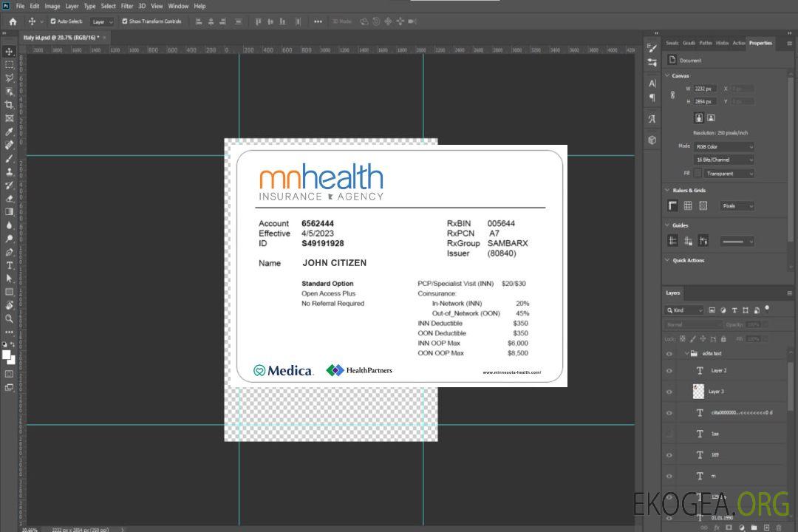This screenshot has height=532, width=798.
Task: Select the Rectangular Marquee tool
Action: coord(9,65)
